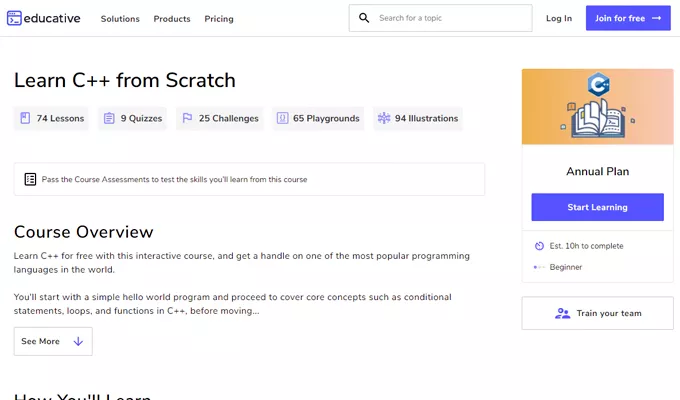Click the search magnifier icon
This screenshot has width=680, height=400.
point(364,18)
